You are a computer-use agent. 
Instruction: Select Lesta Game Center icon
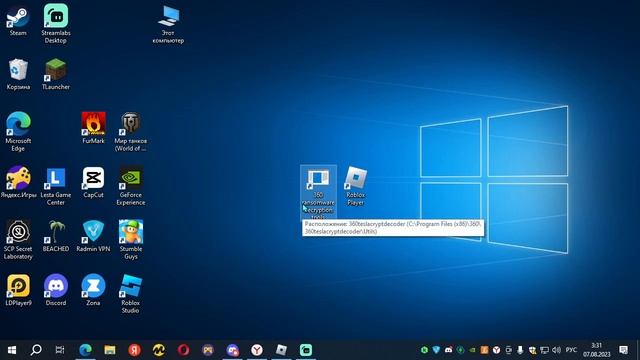pos(56,186)
